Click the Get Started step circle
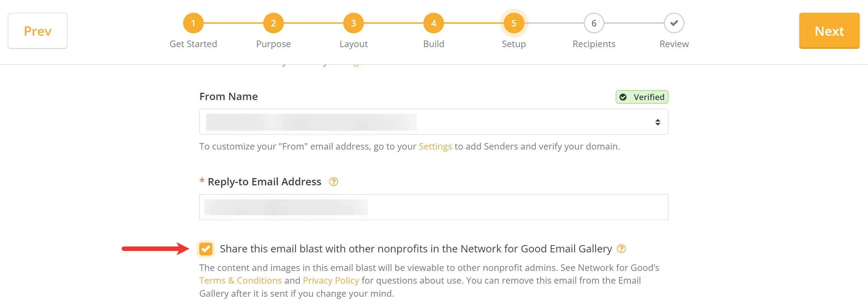 coord(193,23)
